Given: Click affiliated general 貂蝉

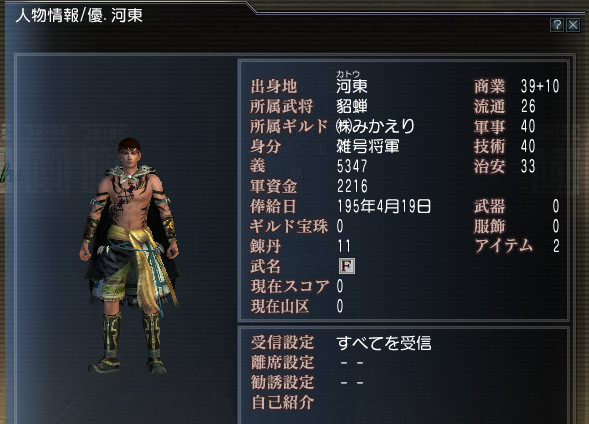Looking at the screenshot, I should pyautogui.click(x=352, y=106).
